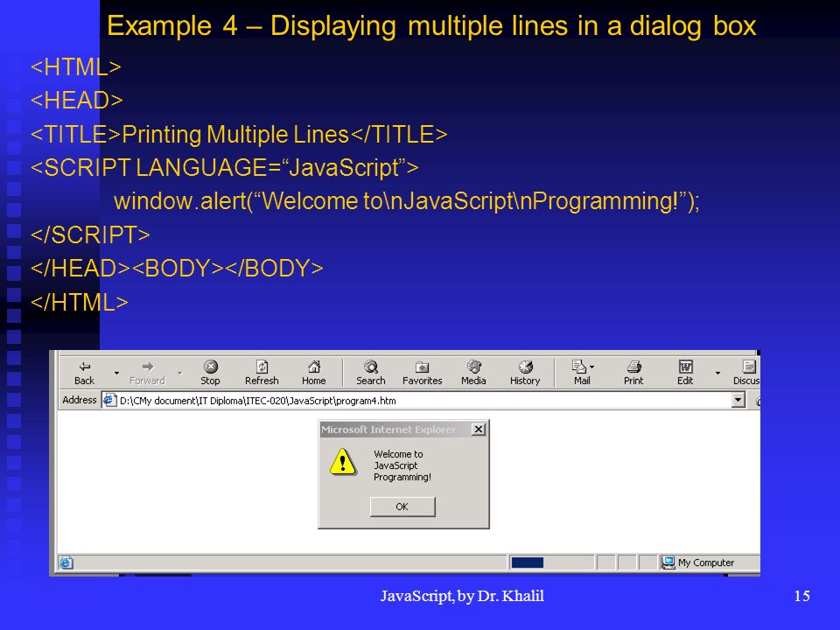
Task: Click the Forward arrow icon
Action: 148,367
